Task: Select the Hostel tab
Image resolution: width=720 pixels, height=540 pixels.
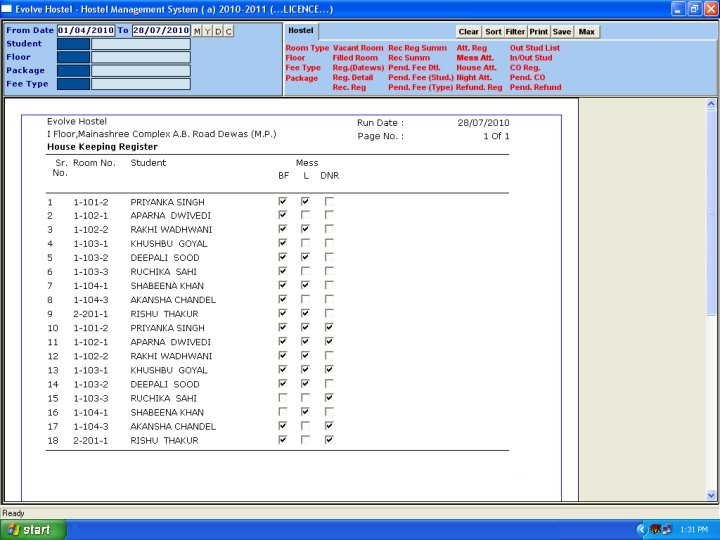Action: 301,30
